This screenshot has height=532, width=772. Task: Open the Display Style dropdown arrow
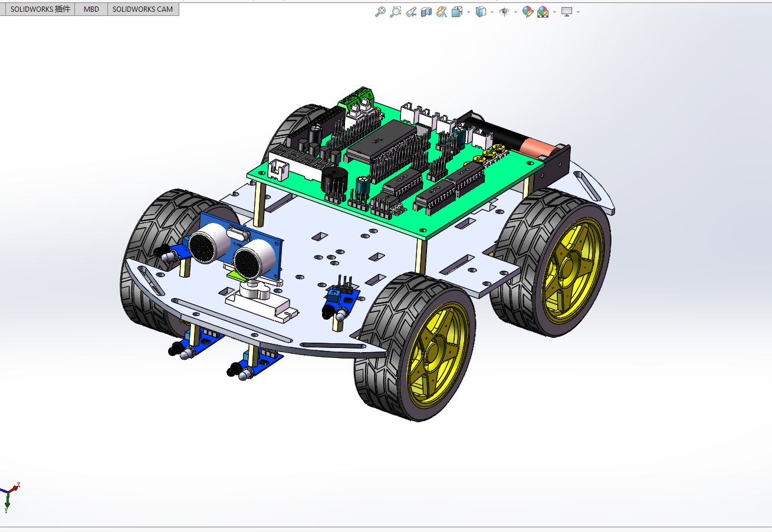492,12
